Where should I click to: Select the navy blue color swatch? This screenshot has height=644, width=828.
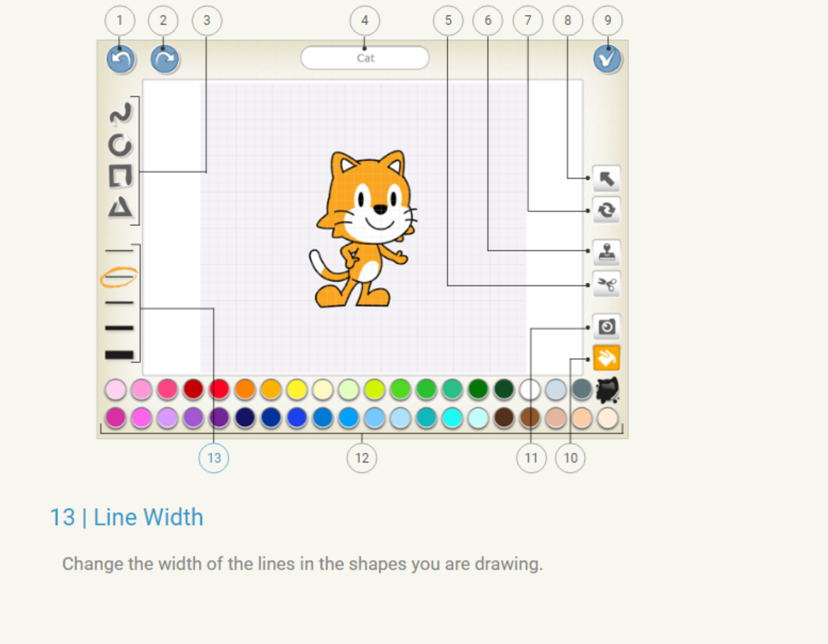(x=245, y=417)
